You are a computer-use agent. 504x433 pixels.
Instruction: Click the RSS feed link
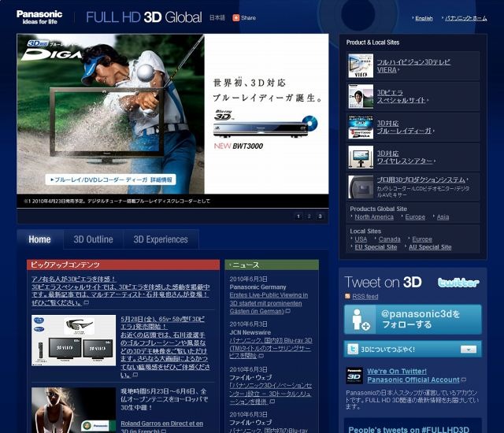pos(365,297)
